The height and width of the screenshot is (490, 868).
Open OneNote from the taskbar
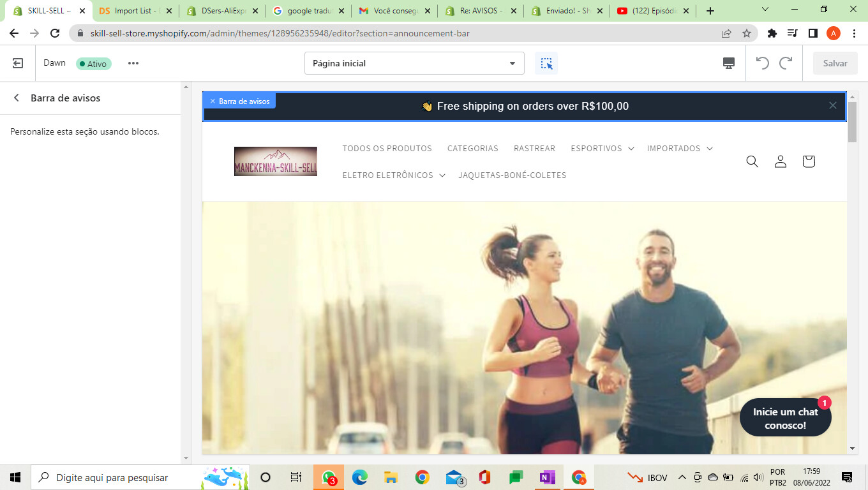pyautogui.click(x=547, y=477)
